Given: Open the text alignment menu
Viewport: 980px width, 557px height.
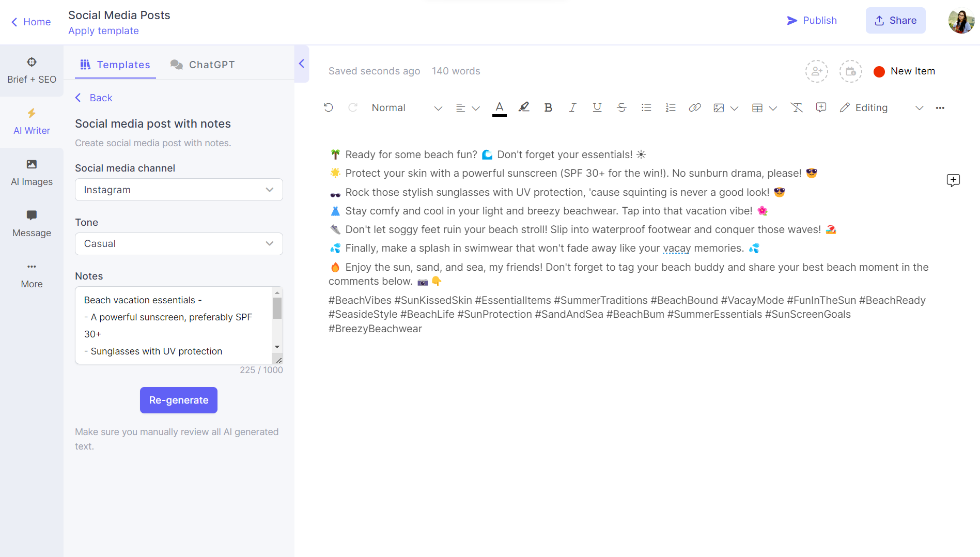Looking at the screenshot, I should (468, 108).
